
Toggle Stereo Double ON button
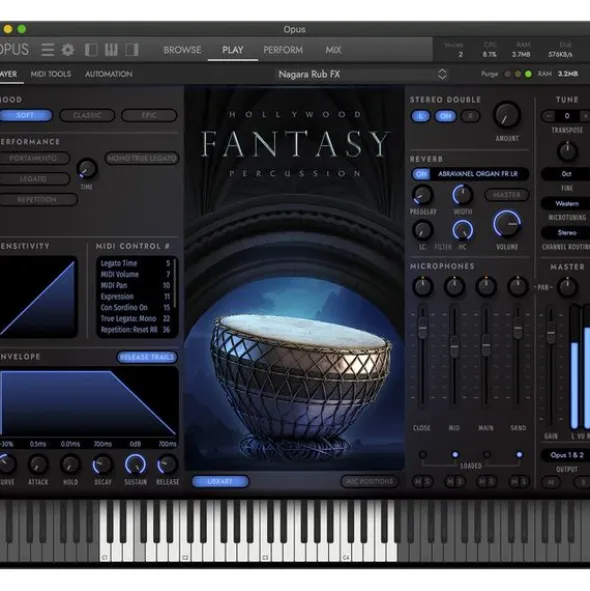pyautogui.click(x=445, y=116)
